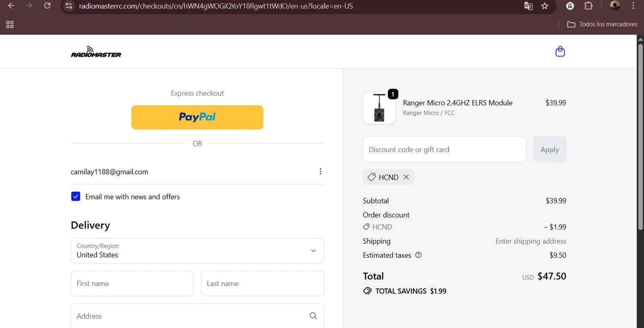
Task: Click the TOTAL SAVINGS $1.99 text
Action: pyautogui.click(x=411, y=291)
